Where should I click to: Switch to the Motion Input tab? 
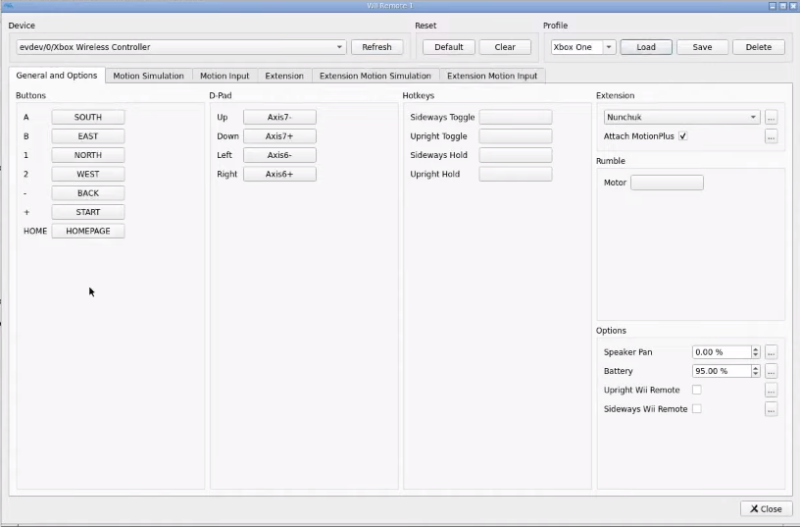(224, 76)
